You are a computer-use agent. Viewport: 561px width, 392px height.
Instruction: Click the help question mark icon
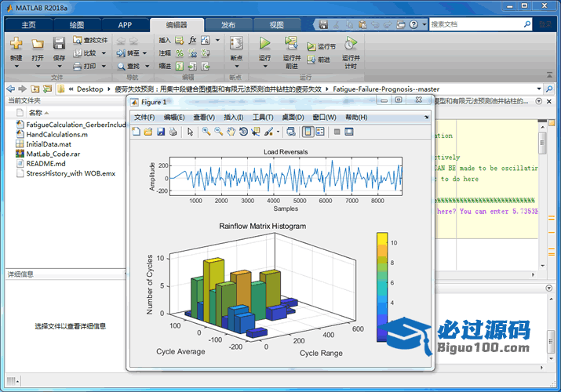tap(413, 24)
